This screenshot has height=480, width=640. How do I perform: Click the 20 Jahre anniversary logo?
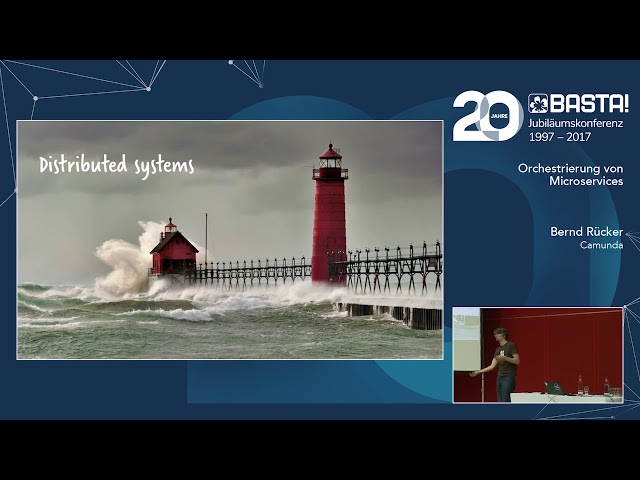488,116
